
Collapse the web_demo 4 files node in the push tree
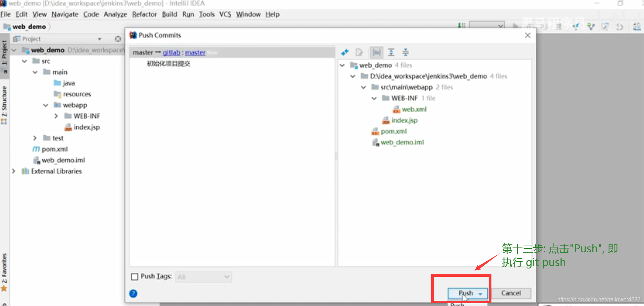(342, 65)
